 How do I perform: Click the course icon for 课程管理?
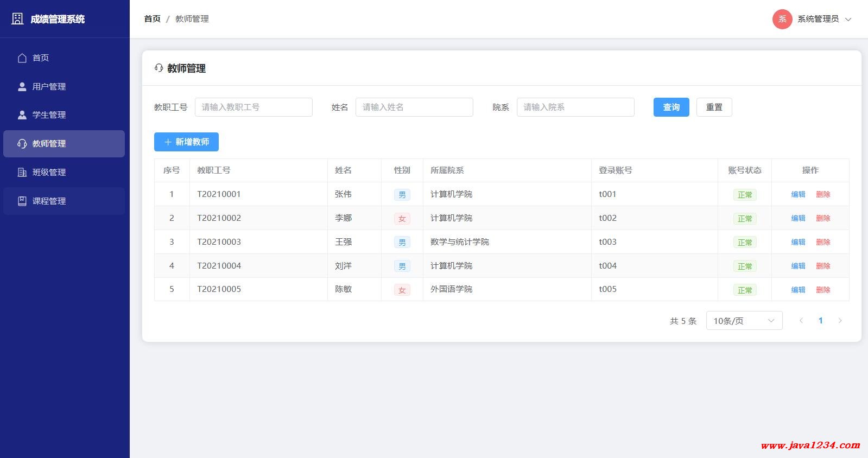coord(22,201)
